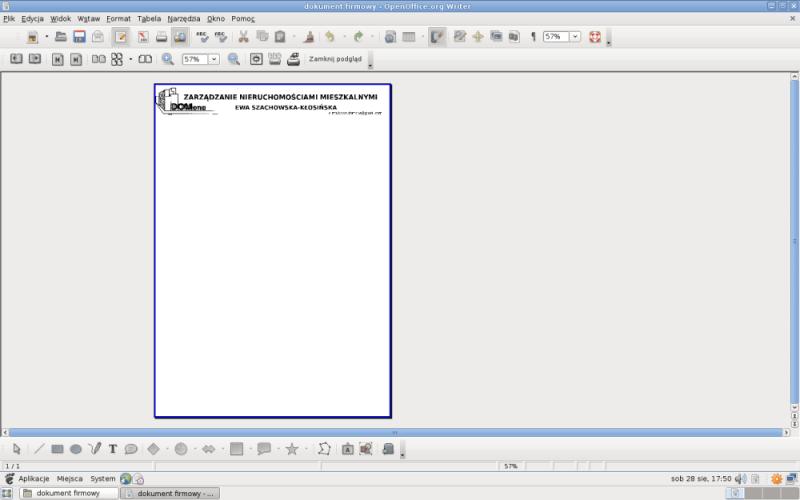The height and width of the screenshot is (500, 800).
Task: Click the Save document icon
Action: pyautogui.click(x=79, y=37)
